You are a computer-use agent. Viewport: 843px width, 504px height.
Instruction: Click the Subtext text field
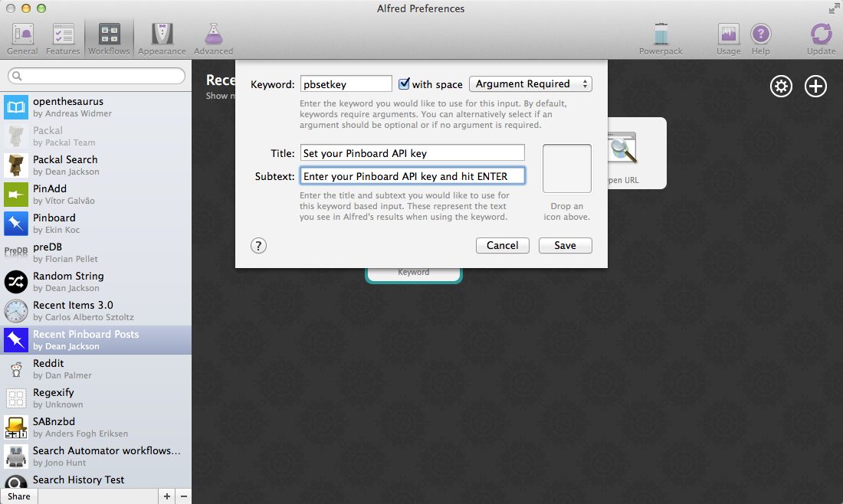click(x=412, y=175)
